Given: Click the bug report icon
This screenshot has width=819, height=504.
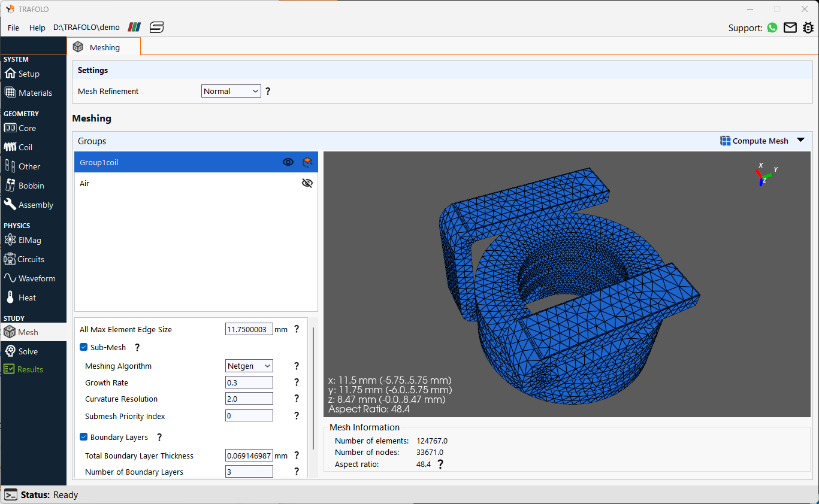Looking at the screenshot, I should tap(808, 28).
